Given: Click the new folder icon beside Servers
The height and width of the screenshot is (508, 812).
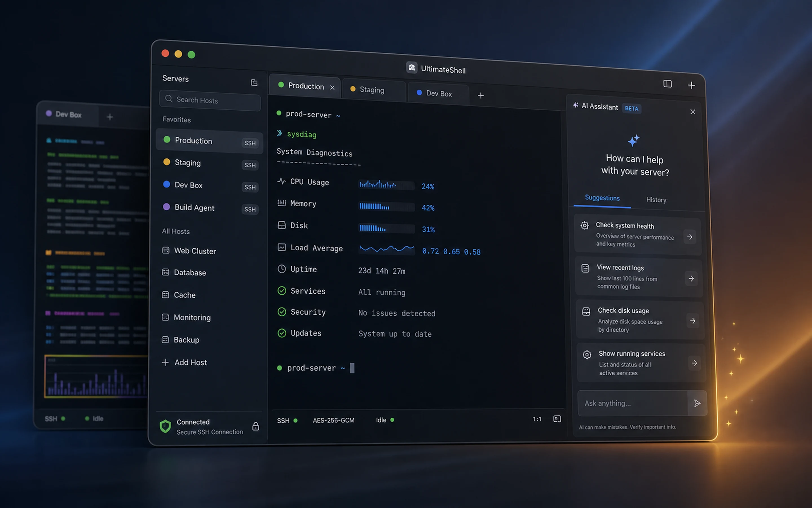Looking at the screenshot, I should [x=254, y=83].
